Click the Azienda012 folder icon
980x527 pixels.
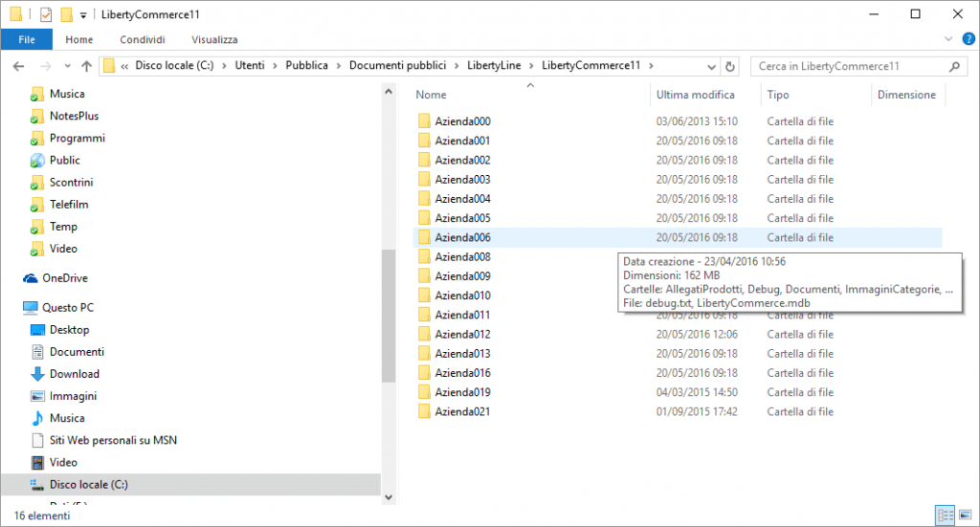(424, 334)
